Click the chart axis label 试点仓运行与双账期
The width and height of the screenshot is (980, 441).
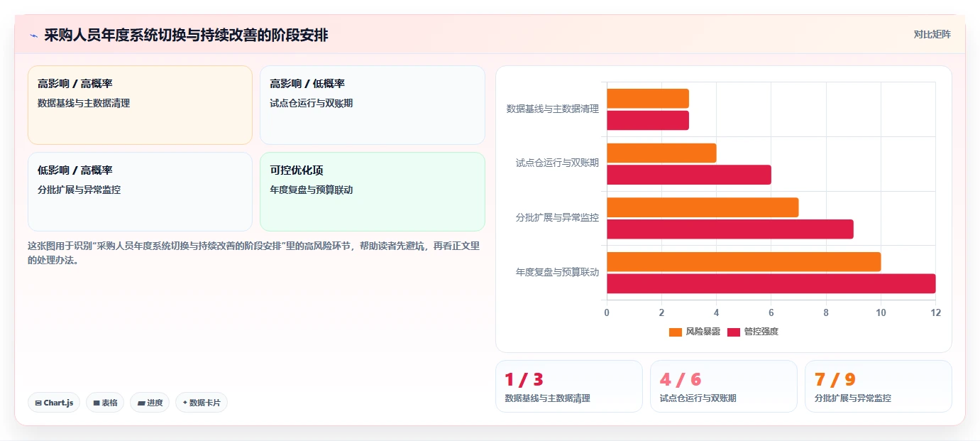[x=557, y=163]
